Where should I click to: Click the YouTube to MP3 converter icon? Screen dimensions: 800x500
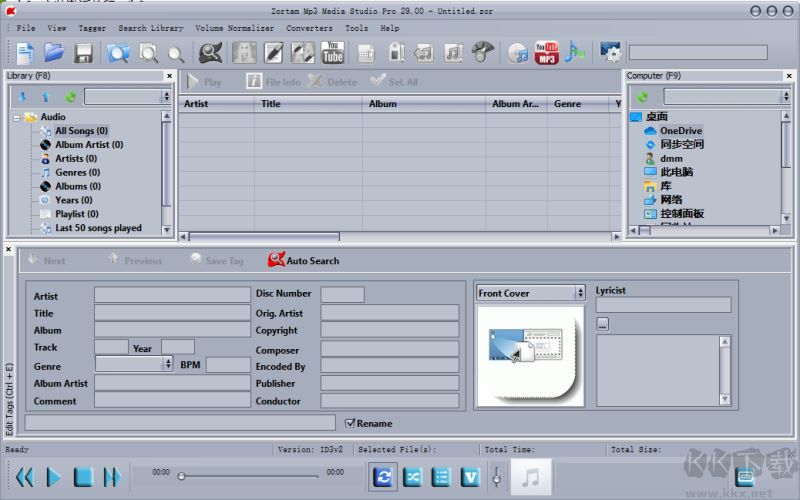coord(546,53)
